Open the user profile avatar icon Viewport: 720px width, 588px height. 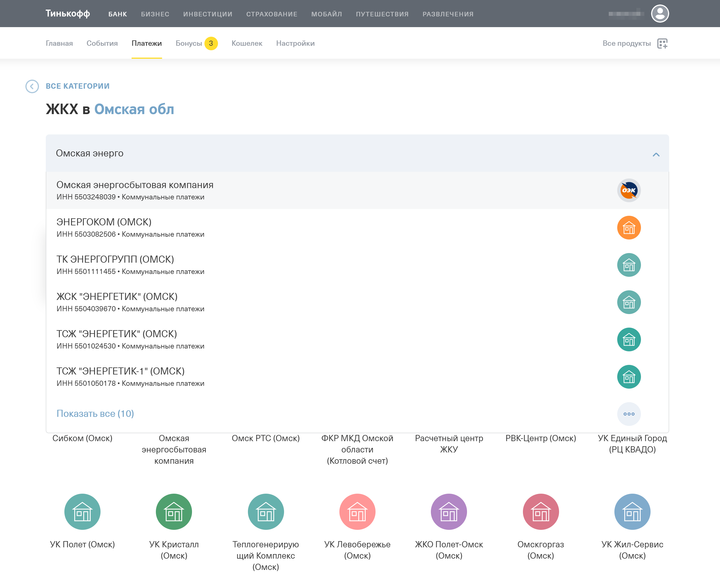pyautogui.click(x=660, y=14)
